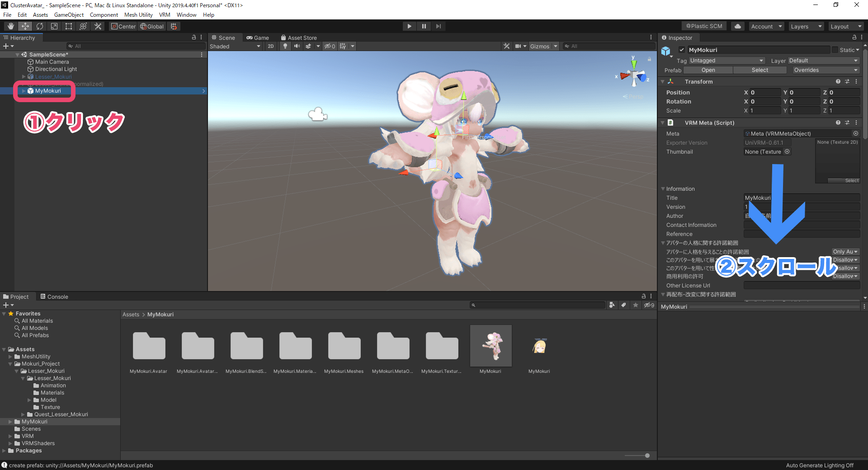Toggle the snap grid icon next to Global
Viewport: 868px width, 470px height.
tap(174, 26)
